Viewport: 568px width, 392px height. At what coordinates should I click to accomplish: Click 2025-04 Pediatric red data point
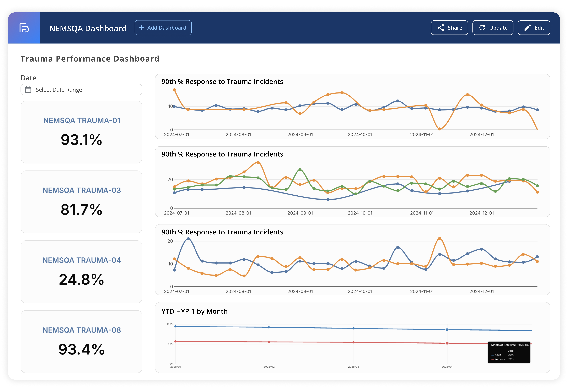click(447, 343)
